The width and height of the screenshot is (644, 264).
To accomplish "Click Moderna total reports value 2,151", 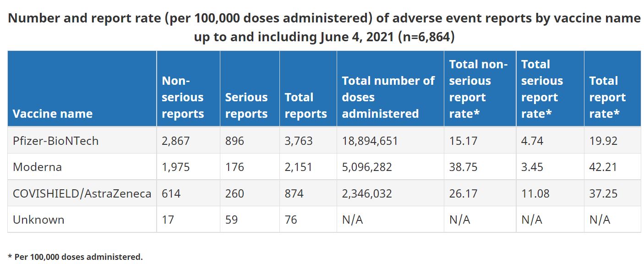I will tap(299, 167).
